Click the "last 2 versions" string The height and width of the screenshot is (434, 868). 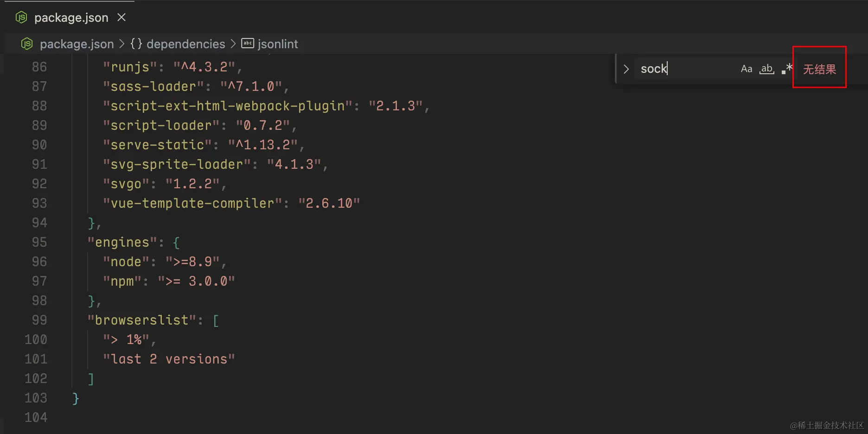169,359
